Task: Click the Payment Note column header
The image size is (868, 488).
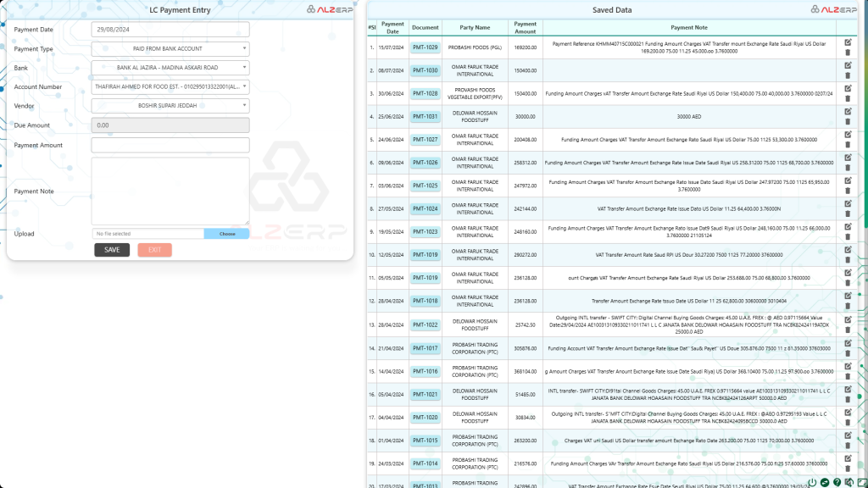Action: [688, 28]
